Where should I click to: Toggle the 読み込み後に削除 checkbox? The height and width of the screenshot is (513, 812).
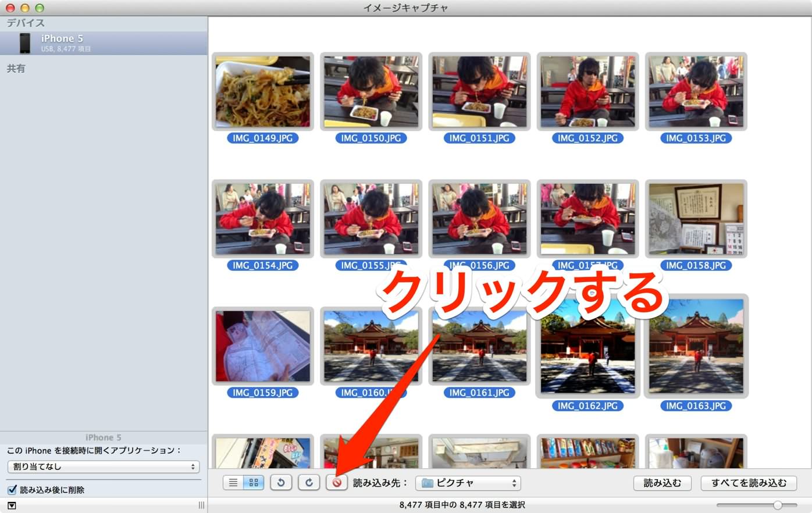click(x=12, y=490)
